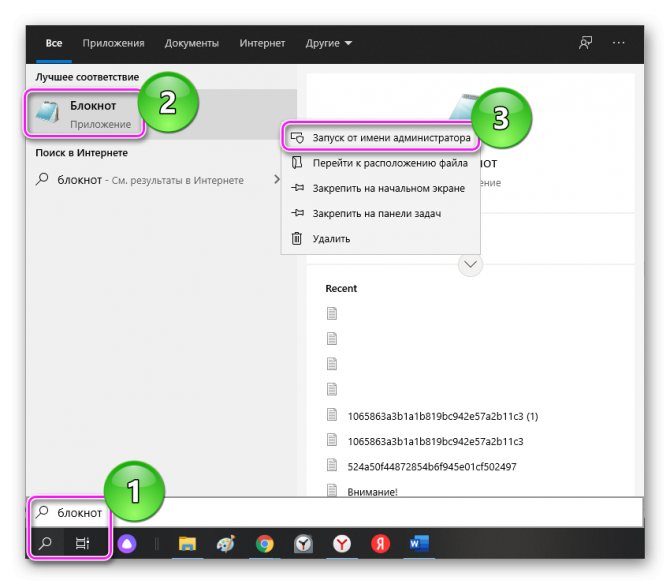
Task: Click the taskbar search magnifier button
Action: coord(45,543)
